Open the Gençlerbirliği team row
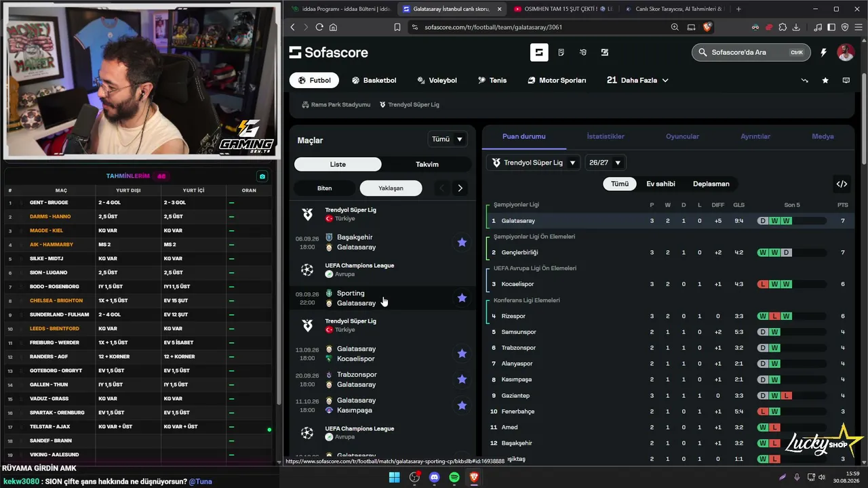 (668, 252)
